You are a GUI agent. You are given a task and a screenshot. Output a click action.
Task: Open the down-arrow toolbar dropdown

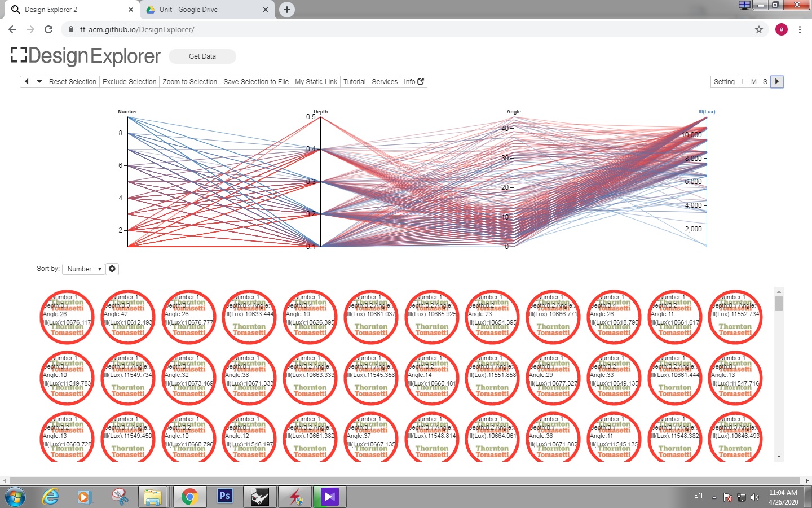click(x=39, y=82)
